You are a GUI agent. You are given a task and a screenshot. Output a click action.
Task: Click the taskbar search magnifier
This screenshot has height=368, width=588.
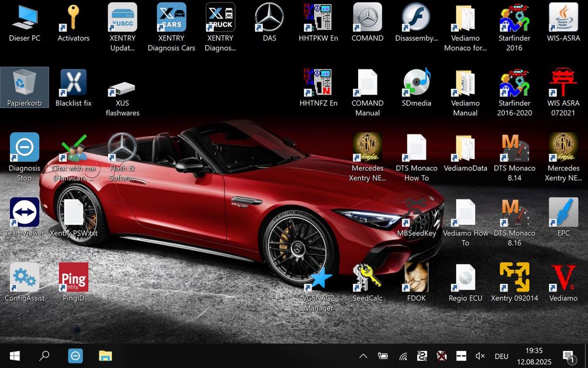44,356
